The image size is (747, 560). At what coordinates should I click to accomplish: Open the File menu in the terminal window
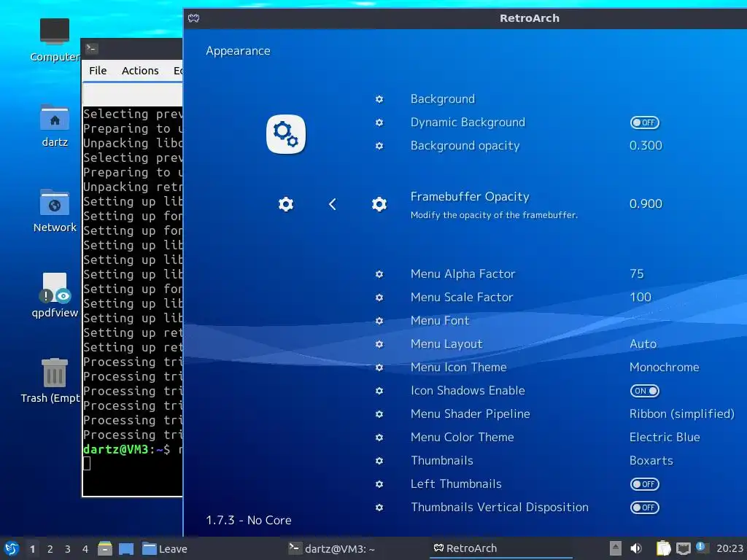point(98,71)
